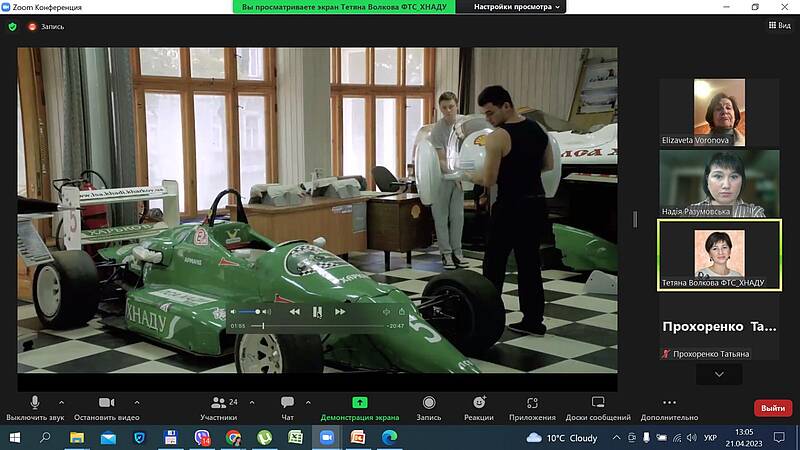Screen dimensions: 800x450
Task: Click Демонстрация экрана share screen button
Action: 360,408
